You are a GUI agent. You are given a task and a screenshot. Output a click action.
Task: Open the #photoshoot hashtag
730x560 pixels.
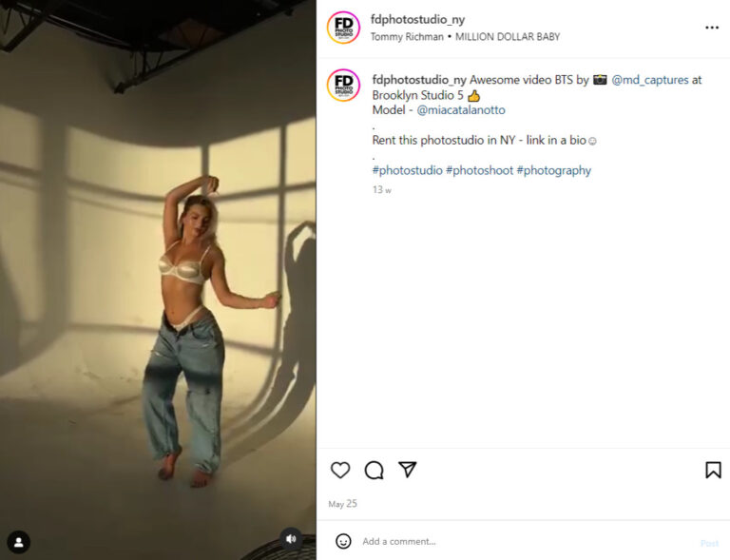tap(479, 170)
